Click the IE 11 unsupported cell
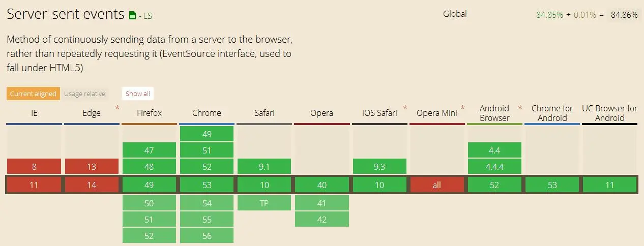Viewport: 644px width, 246px height. point(34,185)
